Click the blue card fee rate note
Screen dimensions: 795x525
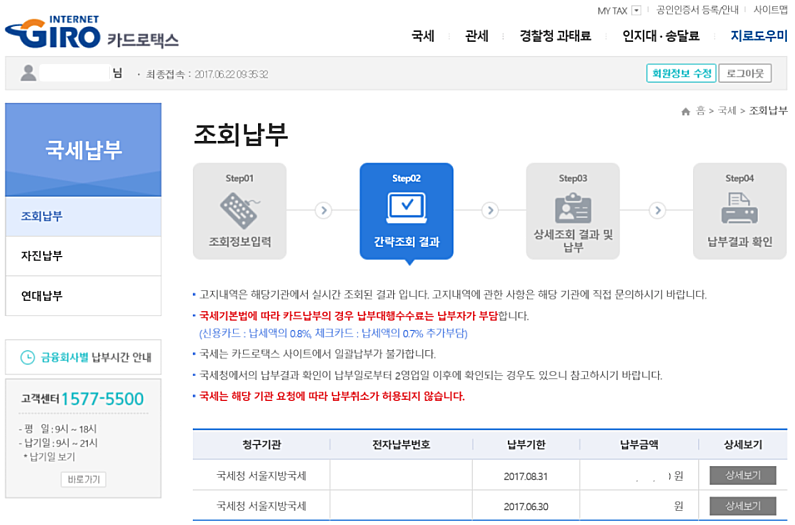pyautogui.click(x=333, y=333)
